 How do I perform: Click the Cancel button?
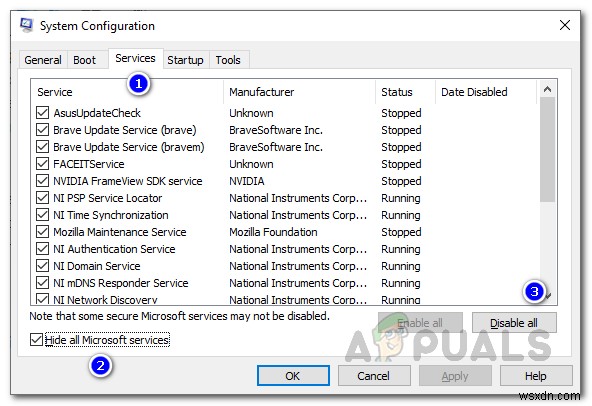point(374,376)
